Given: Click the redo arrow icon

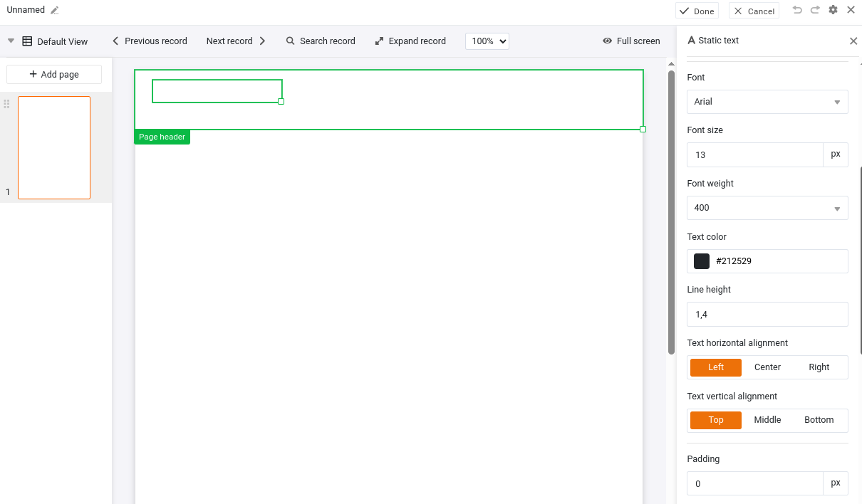Looking at the screenshot, I should 815,10.
